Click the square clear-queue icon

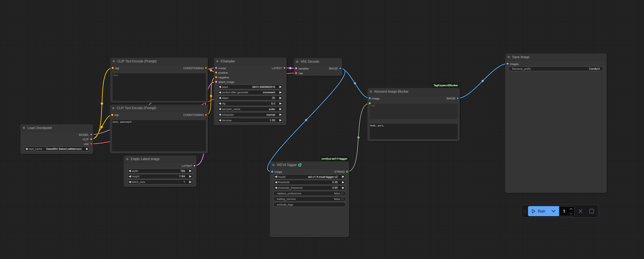click(x=591, y=211)
